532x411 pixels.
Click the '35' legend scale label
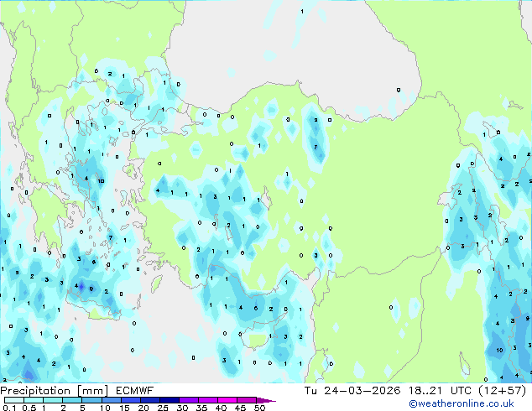click(202, 408)
